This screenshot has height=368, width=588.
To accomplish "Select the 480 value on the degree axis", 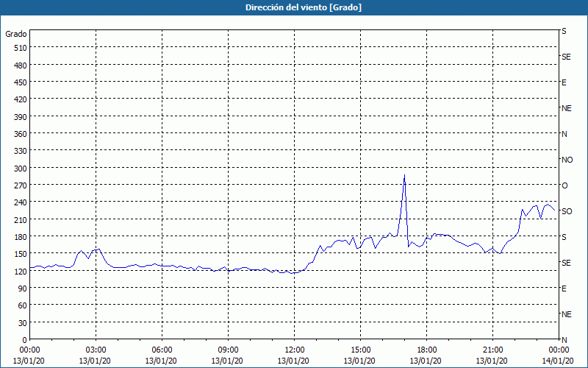I will coord(21,66).
